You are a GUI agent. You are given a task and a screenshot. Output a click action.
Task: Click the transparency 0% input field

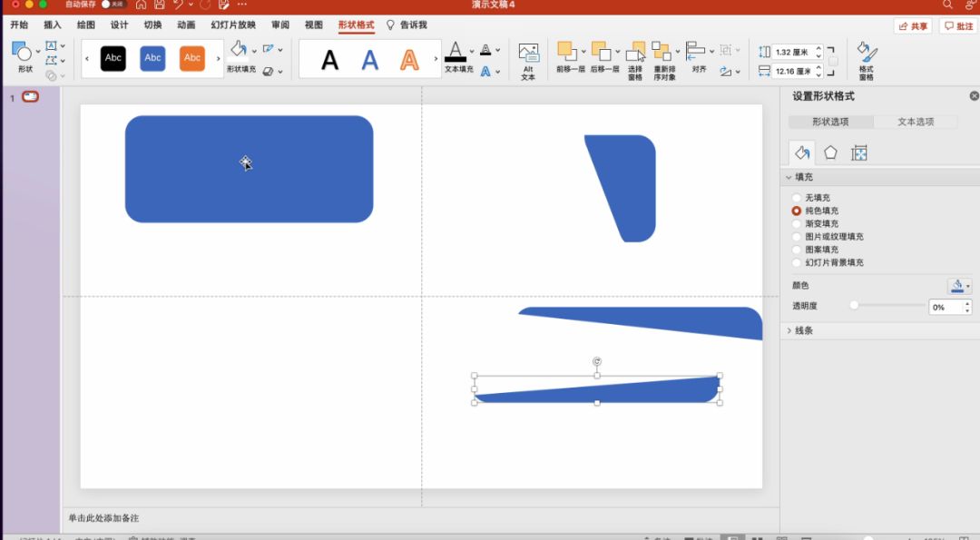click(945, 308)
